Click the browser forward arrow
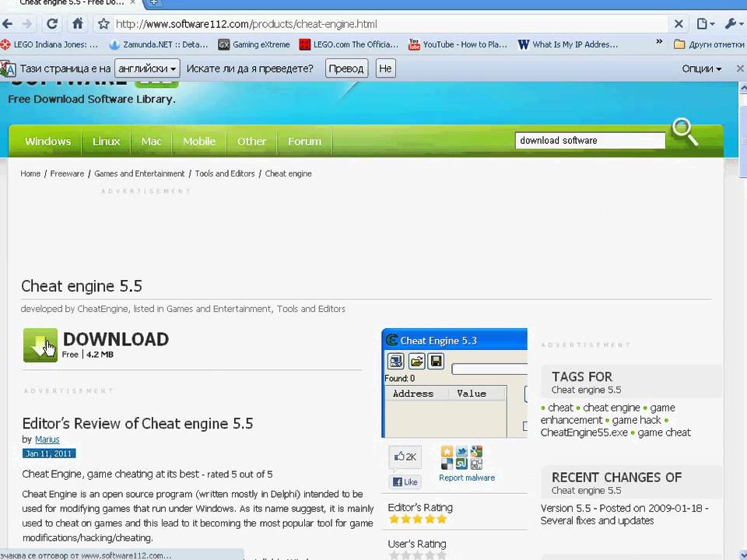747x560 pixels. (x=28, y=24)
